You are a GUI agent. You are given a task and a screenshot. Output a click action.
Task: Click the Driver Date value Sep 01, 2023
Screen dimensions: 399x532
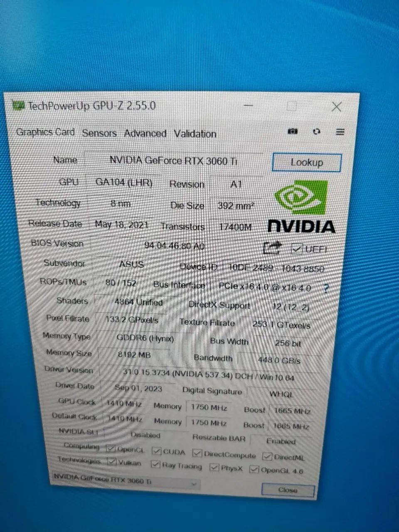138,388
